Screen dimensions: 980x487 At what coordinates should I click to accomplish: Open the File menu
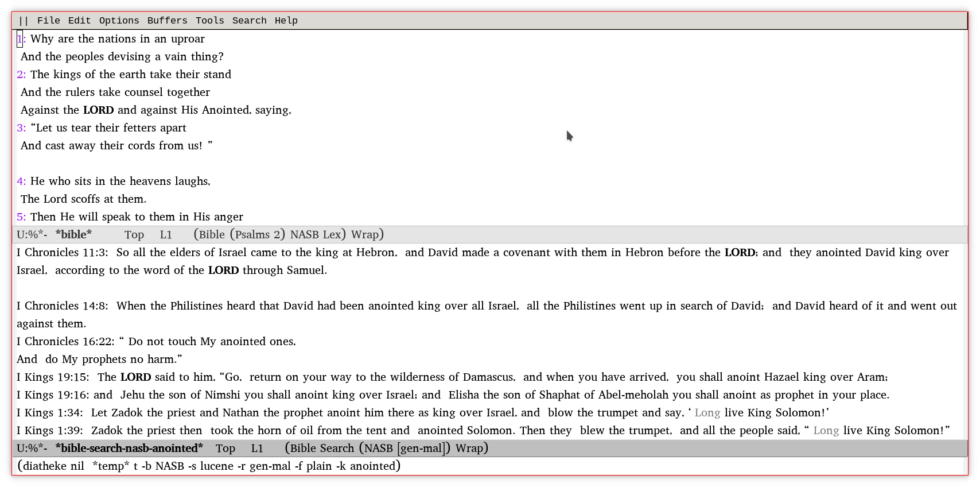(48, 21)
